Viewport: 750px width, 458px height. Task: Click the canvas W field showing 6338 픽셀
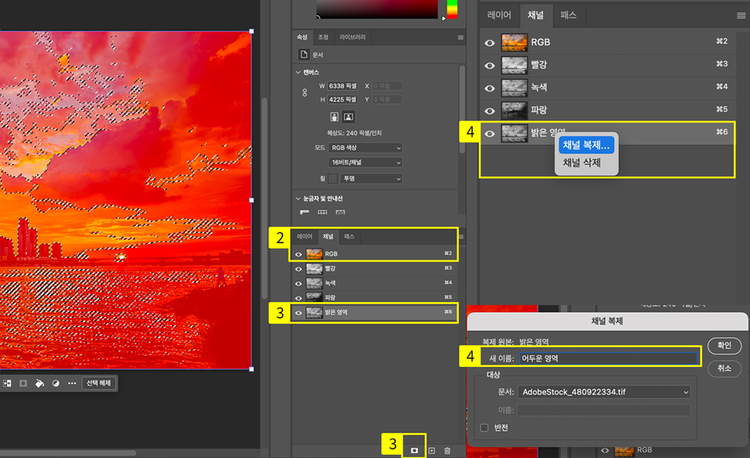point(342,86)
